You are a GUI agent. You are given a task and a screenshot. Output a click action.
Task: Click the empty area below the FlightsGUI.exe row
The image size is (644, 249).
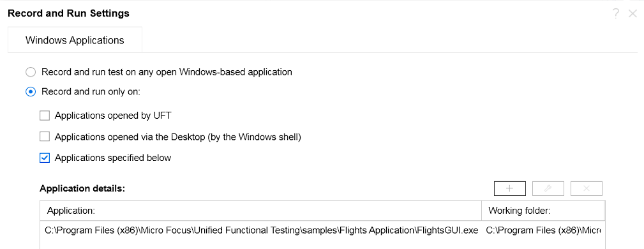coord(322,244)
